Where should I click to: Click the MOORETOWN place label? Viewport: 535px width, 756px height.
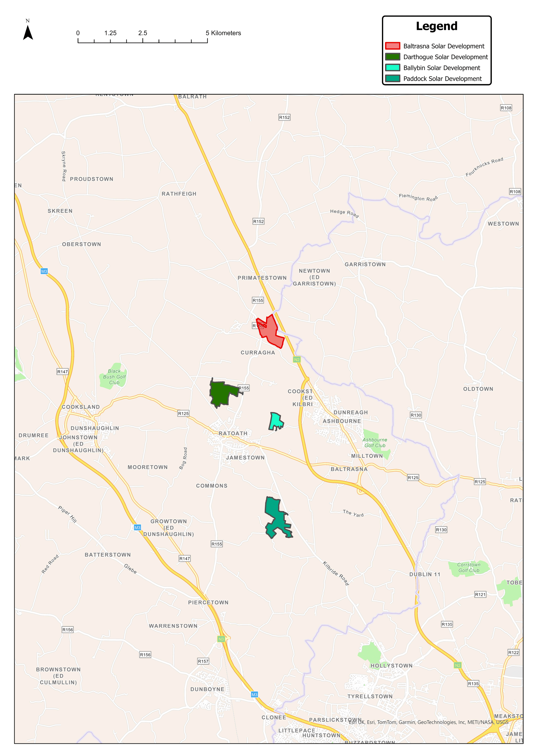(x=148, y=467)
